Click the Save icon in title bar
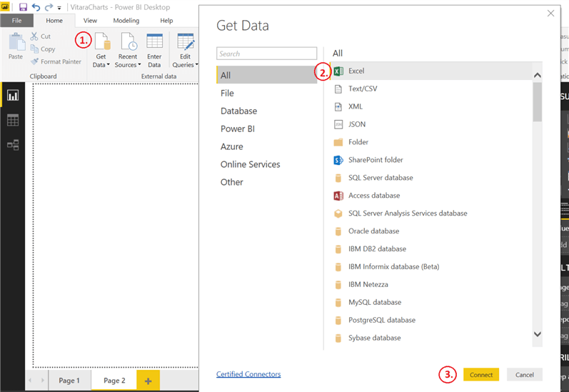 tap(23, 7)
